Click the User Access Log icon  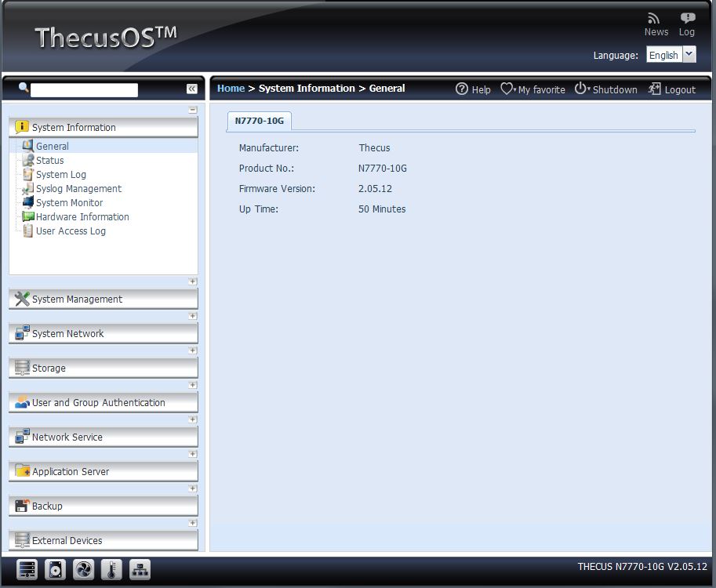(28, 230)
